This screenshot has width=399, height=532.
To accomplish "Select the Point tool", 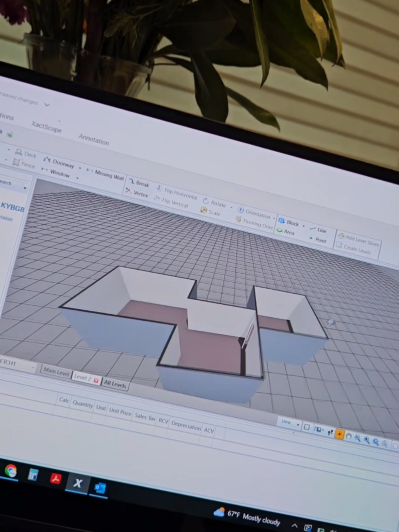I will click(318, 240).
